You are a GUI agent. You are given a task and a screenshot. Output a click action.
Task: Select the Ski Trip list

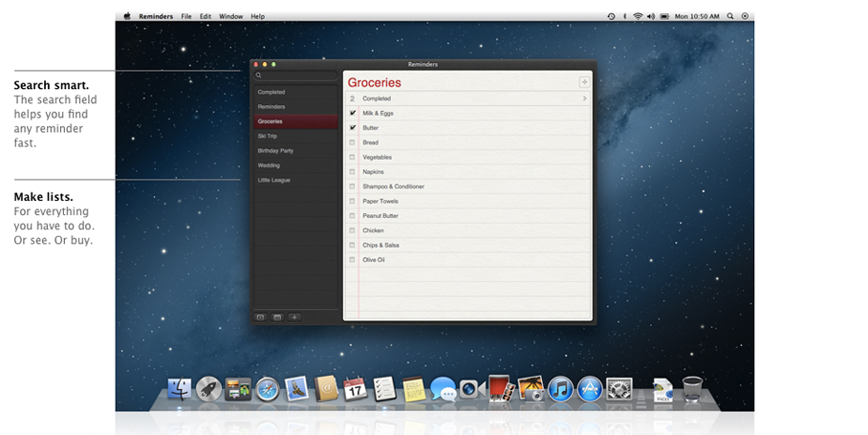coord(295,136)
